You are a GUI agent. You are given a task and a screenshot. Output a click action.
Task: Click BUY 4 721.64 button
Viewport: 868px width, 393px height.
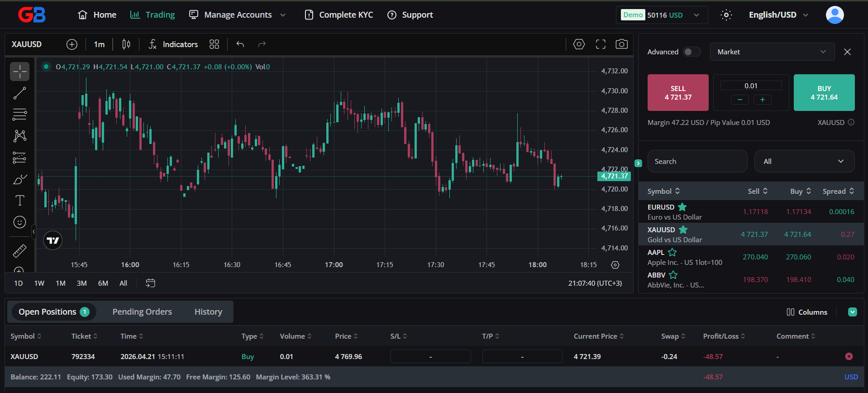coord(824,93)
